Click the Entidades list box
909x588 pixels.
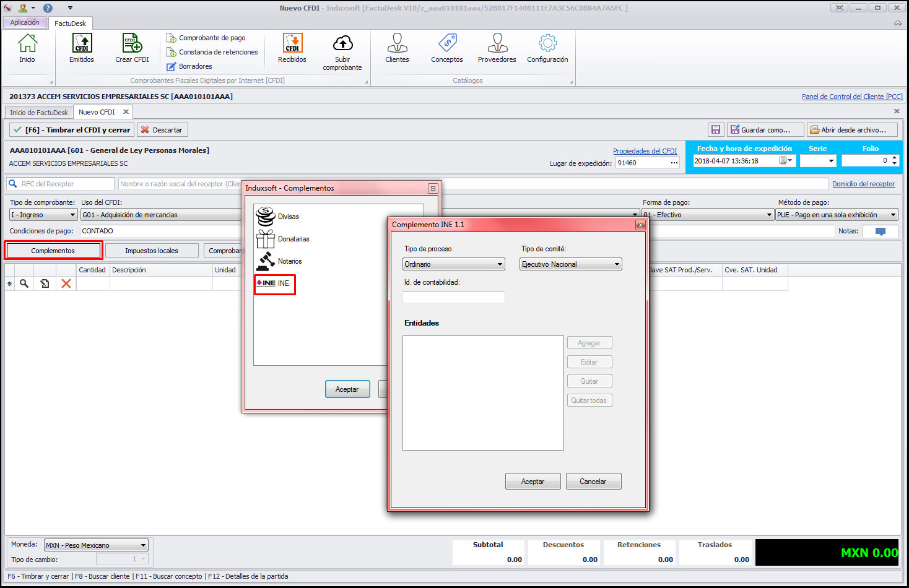[x=483, y=393]
